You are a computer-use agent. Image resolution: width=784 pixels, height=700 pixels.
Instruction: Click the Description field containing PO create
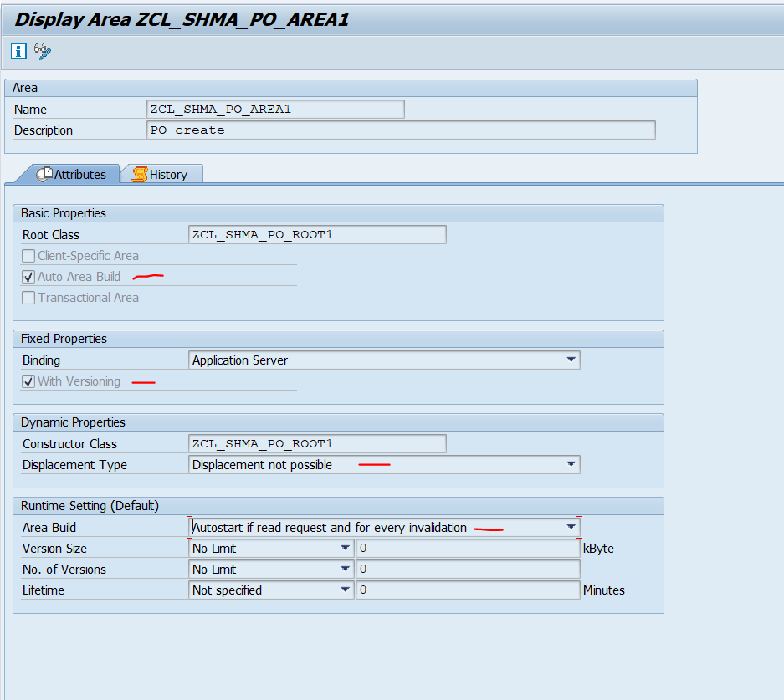(x=402, y=130)
